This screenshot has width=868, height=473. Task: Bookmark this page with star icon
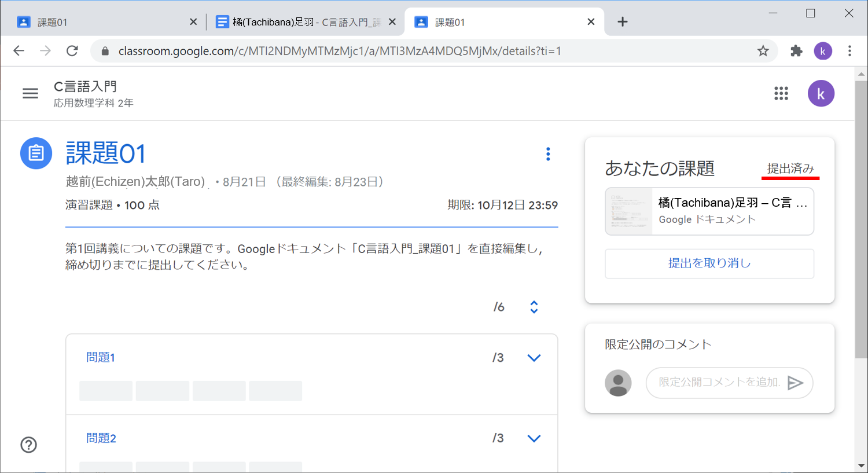pyautogui.click(x=763, y=51)
